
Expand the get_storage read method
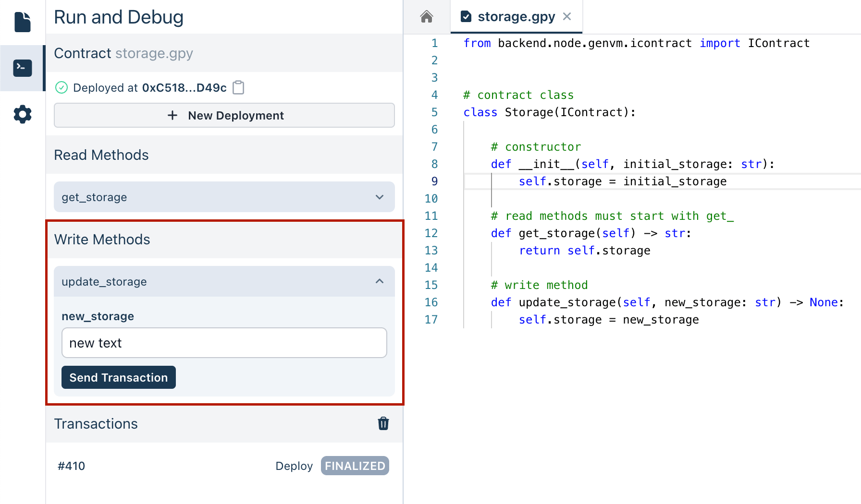click(224, 197)
